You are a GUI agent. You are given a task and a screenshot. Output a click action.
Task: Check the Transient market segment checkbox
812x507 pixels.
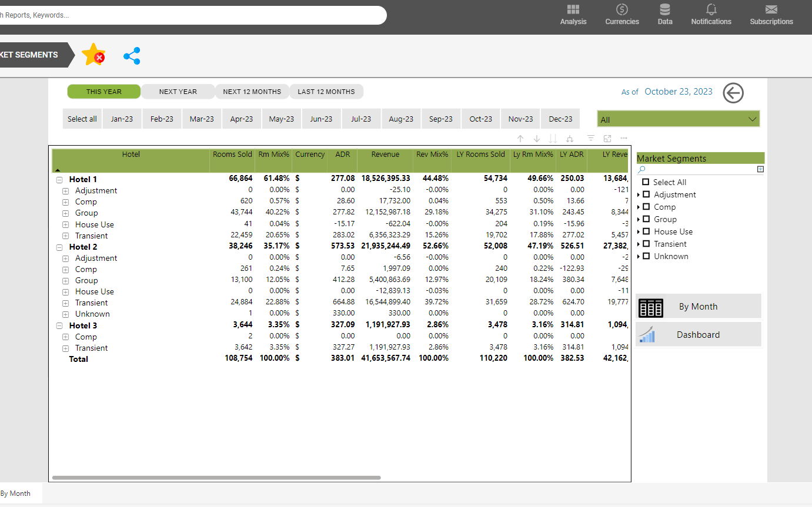[646, 244]
